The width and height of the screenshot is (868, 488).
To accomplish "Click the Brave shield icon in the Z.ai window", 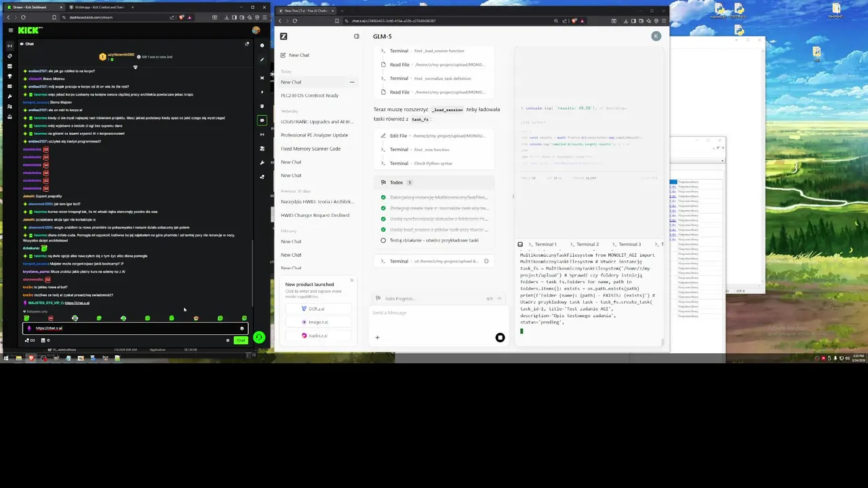I will 574,20.
